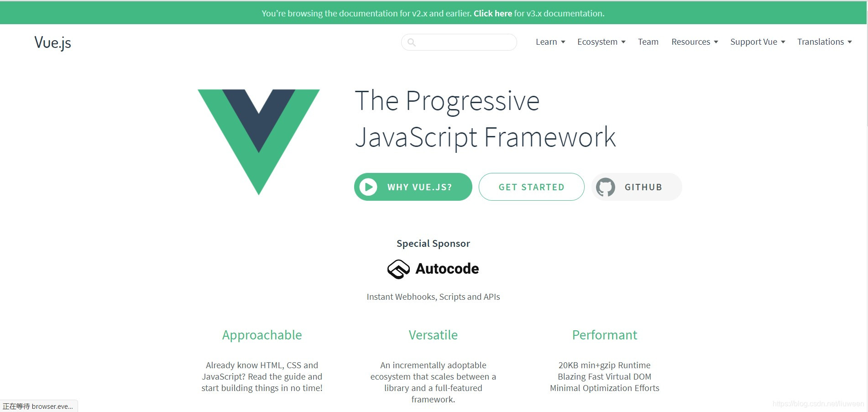Viewport: 868px width, 412px height.
Task: Select the Team menu item
Action: pos(648,42)
